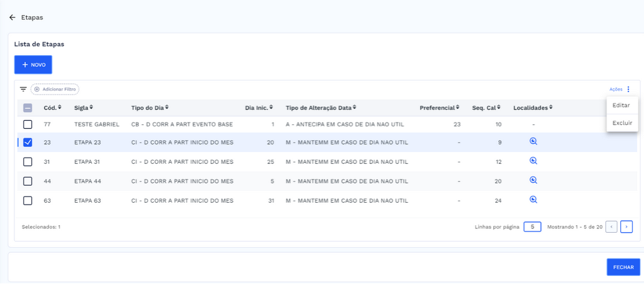
Task: Check the TESTE GABRIEL row checkbox
Action: [x=28, y=124]
